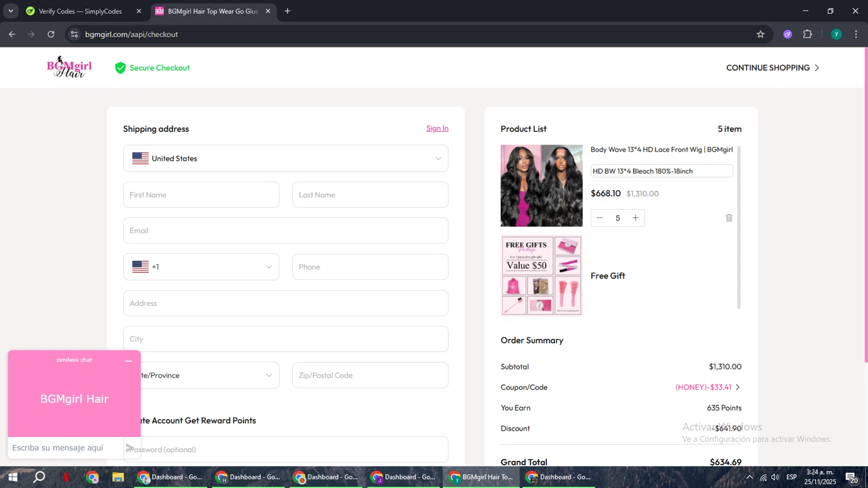Viewport: 868px width, 488px height.
Task: Increase wig quantity with the plus button
Action: click(x=635, y=218)
